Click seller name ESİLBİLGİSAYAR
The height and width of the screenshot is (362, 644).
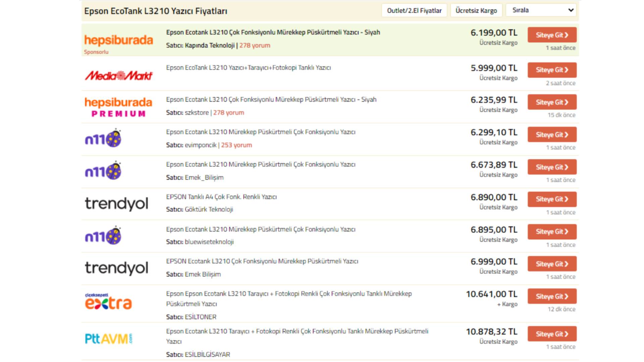pos(207,354)
